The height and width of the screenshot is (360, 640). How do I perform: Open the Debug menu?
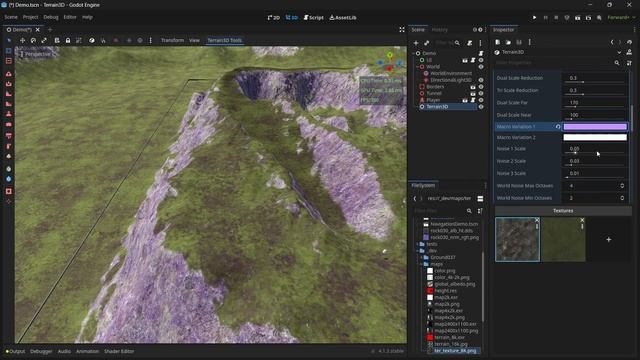(x=51, y=17)
